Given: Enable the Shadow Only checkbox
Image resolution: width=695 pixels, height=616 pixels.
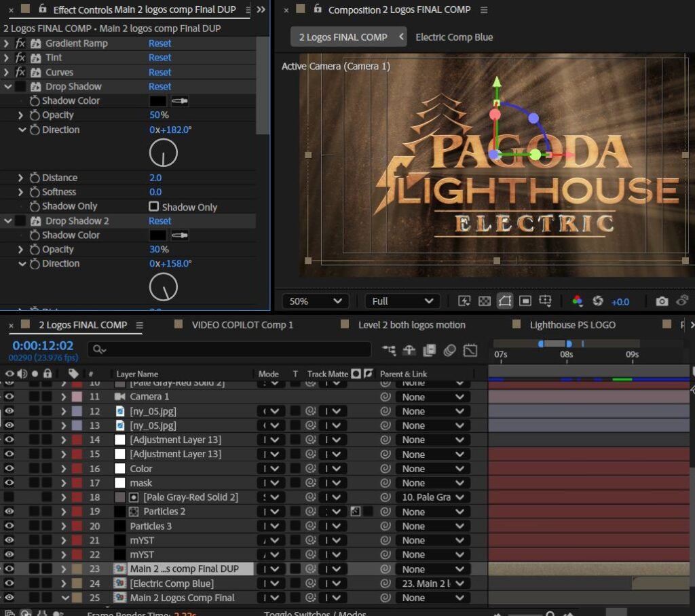Looking at the screenshot, I should click(x=154, y=207).
